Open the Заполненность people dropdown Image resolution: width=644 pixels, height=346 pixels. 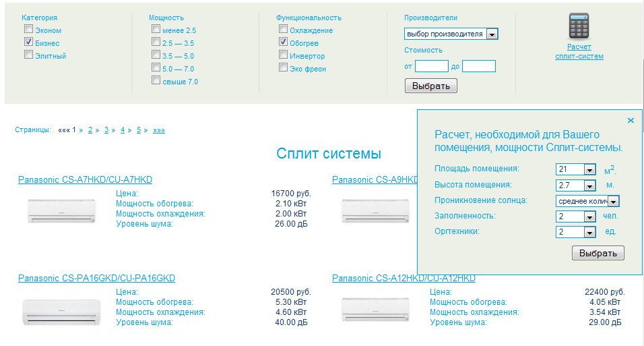click(x=576, y=217)
